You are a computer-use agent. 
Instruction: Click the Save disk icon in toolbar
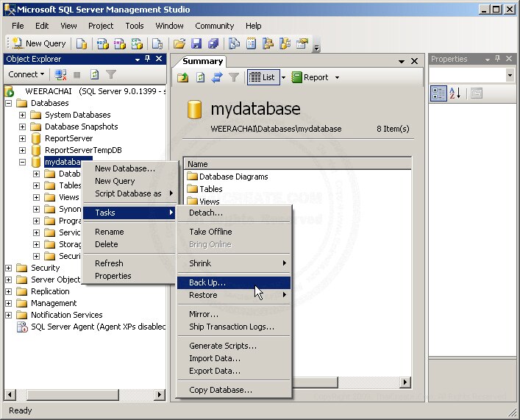point(196,43)
